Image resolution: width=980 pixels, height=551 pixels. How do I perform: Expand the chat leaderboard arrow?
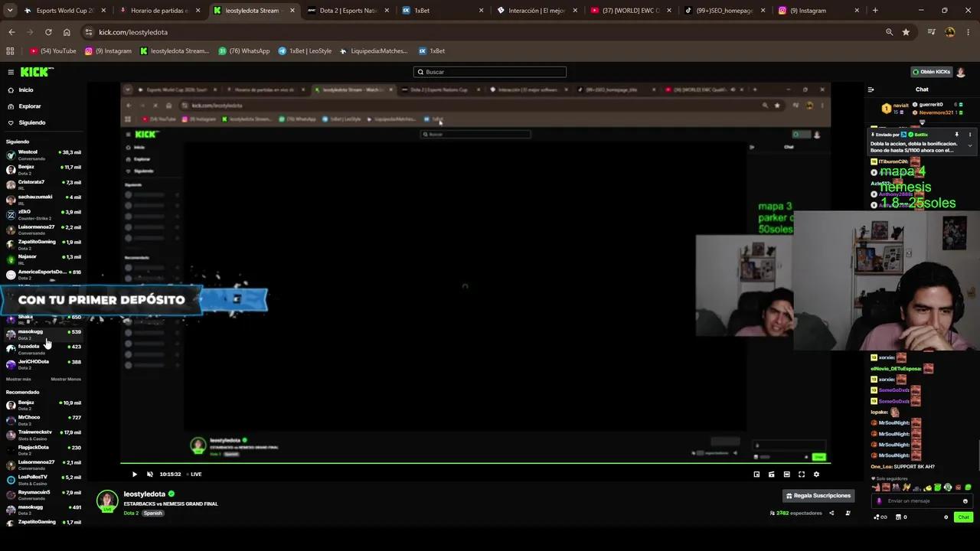tap(922, 122)
